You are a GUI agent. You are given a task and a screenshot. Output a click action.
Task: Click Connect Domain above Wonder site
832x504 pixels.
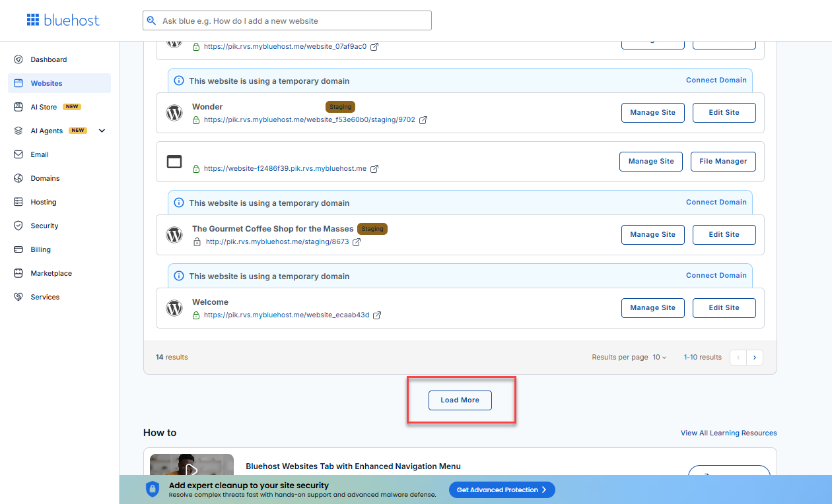tap(716, 80)
